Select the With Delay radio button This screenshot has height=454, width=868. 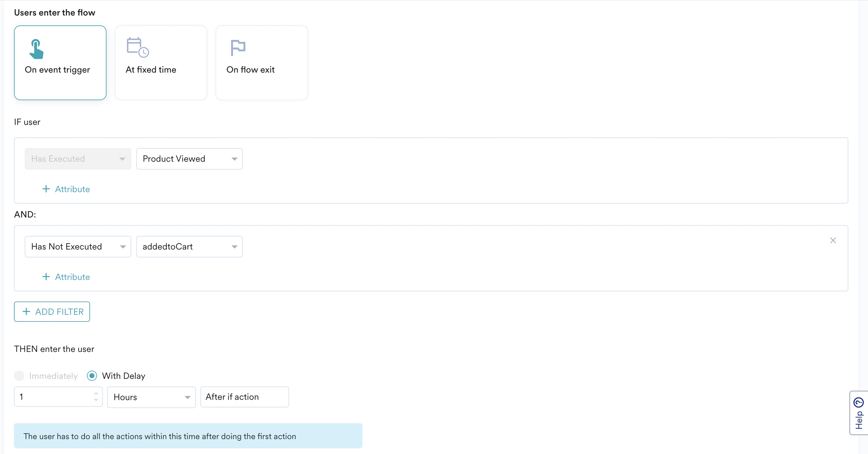[x=92, y=375]
